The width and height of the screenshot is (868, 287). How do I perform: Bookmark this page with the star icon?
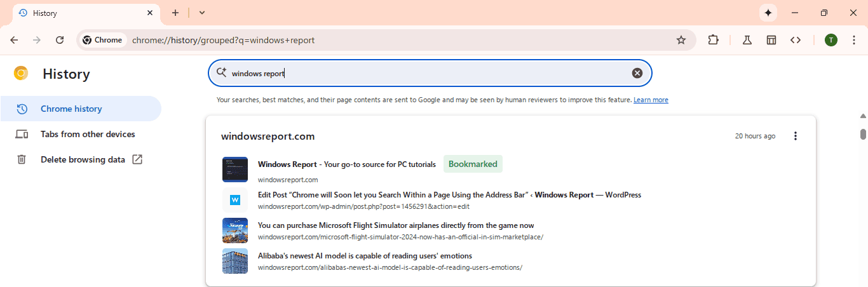pos(681,40)
